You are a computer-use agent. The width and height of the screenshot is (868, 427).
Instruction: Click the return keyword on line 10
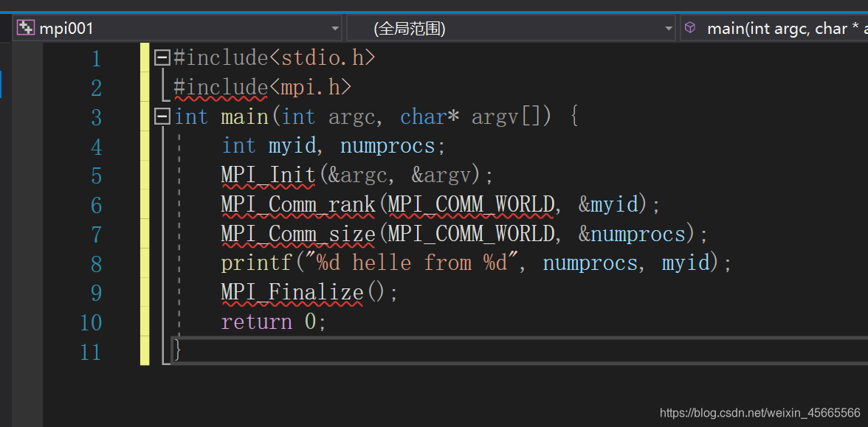point(256,322)
